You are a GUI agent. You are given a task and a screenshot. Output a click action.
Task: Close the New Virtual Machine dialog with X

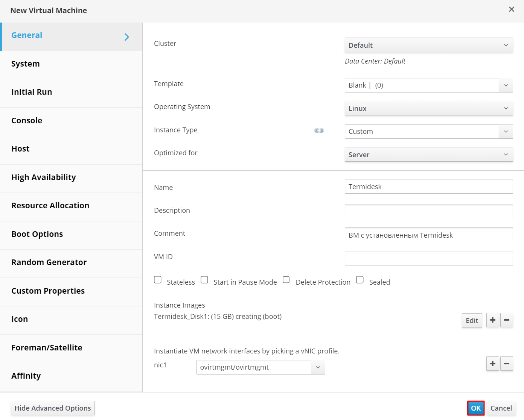[511, 9]
